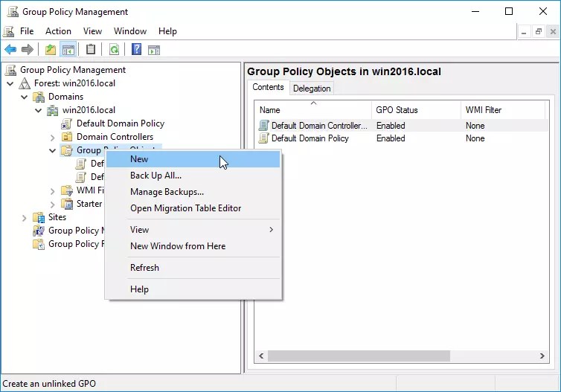
Task: Select Refresh in the context menu
Action: (193, 268)
